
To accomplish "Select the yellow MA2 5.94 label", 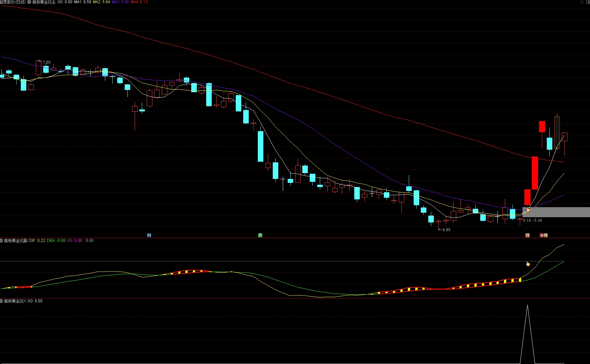I will pos(101,2).
